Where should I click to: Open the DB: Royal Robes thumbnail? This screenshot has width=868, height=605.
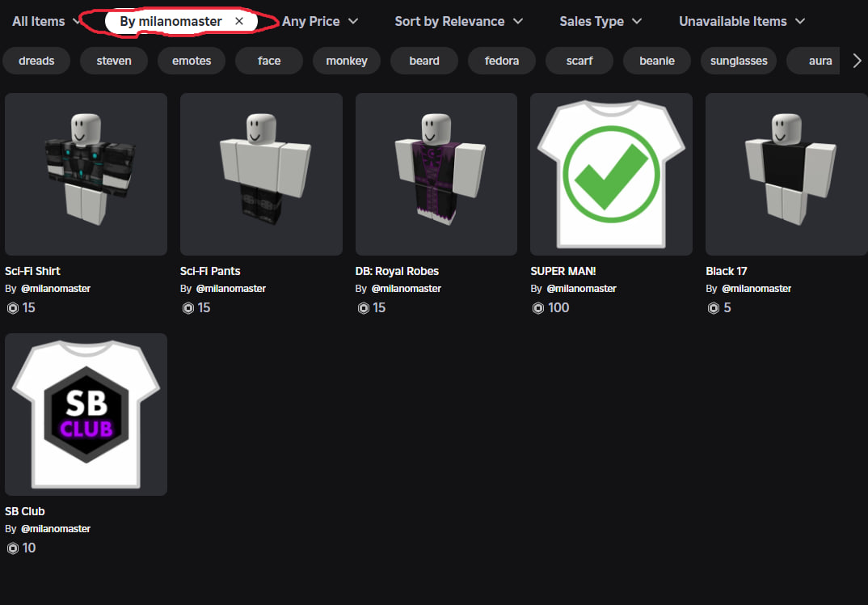click(x=436, y=174)
